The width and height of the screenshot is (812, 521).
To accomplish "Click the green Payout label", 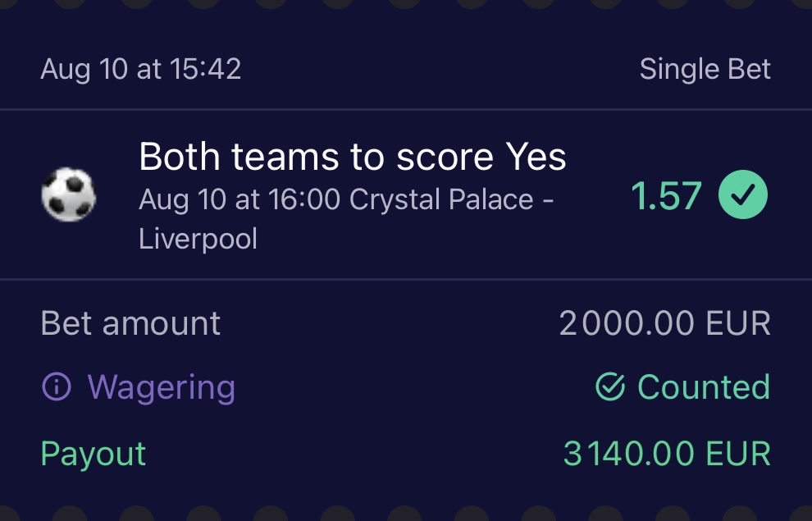I will pyautogui.click(x=94, y=454).
